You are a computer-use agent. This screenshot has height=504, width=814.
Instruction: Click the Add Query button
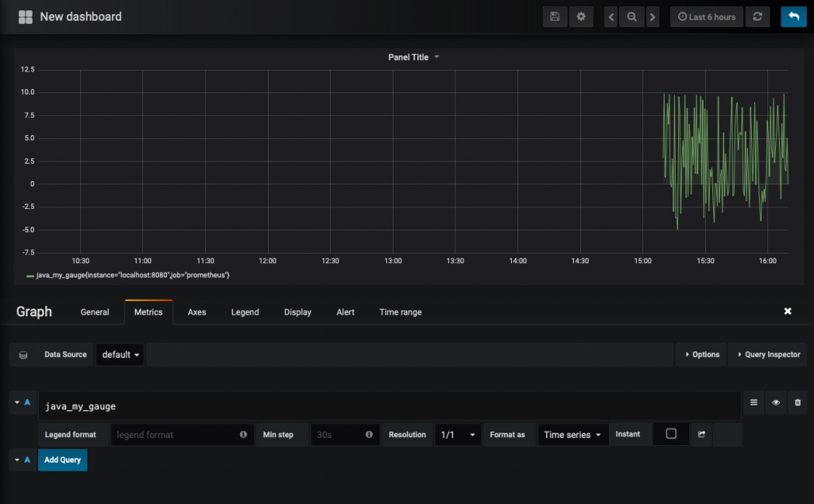click(x=62, y=459)
